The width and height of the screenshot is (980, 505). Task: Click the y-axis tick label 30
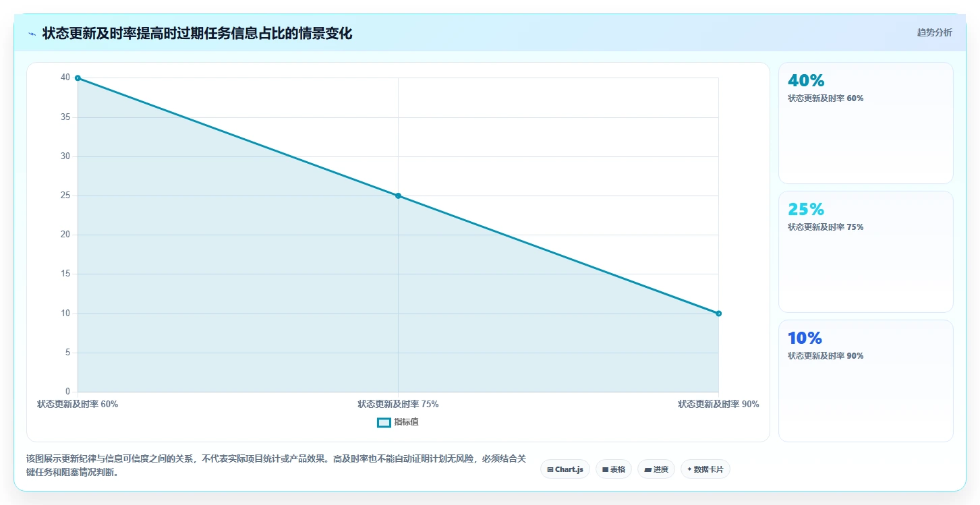(65, 156)
